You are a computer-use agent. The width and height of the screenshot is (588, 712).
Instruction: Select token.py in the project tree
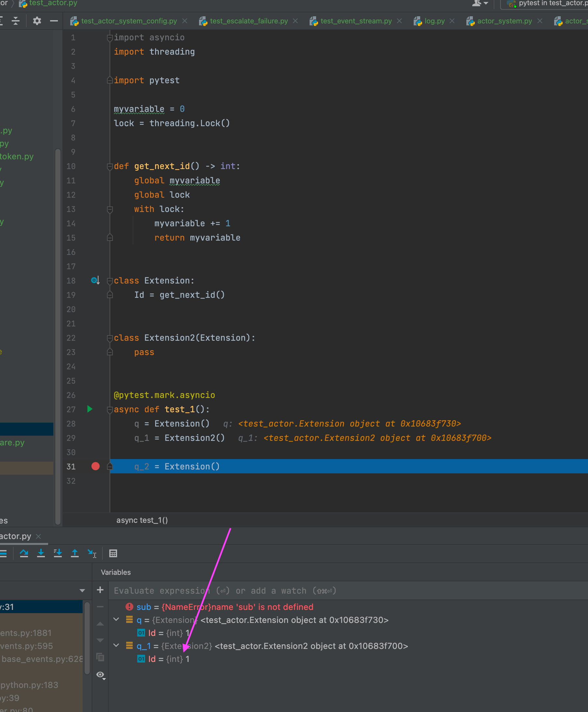click(17, 156)
